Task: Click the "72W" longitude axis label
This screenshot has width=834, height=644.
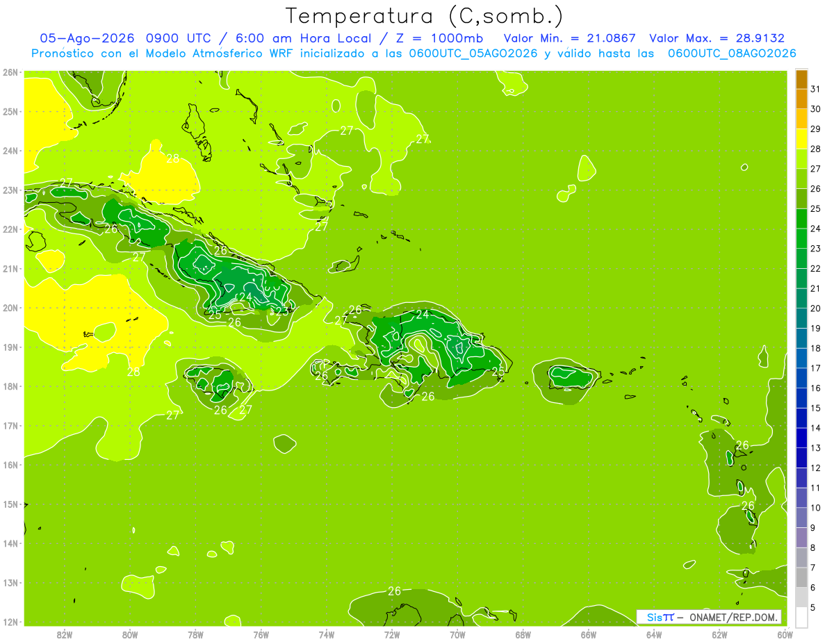Action: pyautogui.click(x=392, y=634)
